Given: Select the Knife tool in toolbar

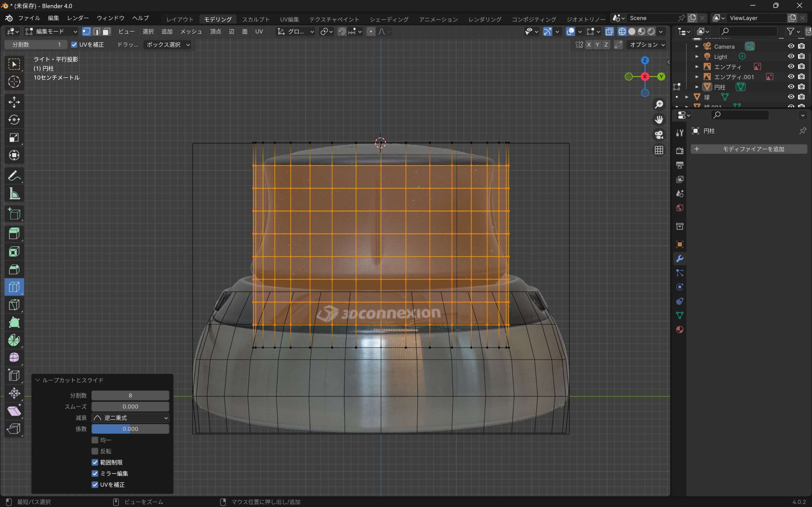Looking at the screenshot, I should 14,305.
